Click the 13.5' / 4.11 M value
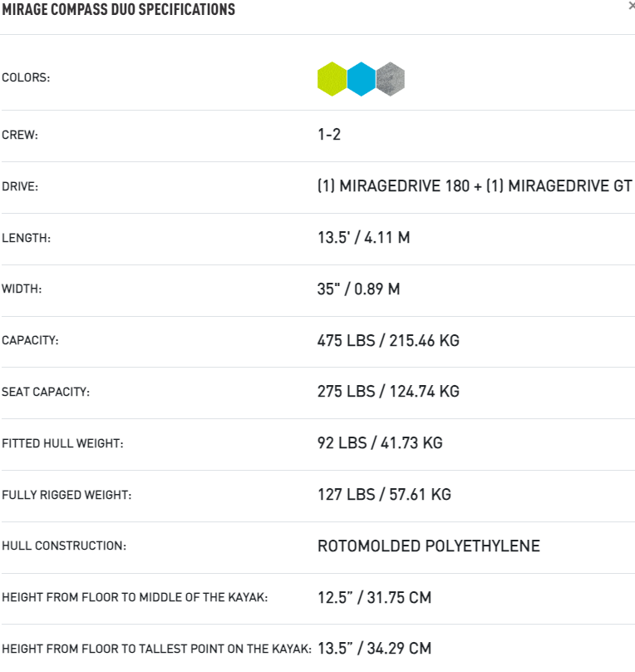 point(363,237)
